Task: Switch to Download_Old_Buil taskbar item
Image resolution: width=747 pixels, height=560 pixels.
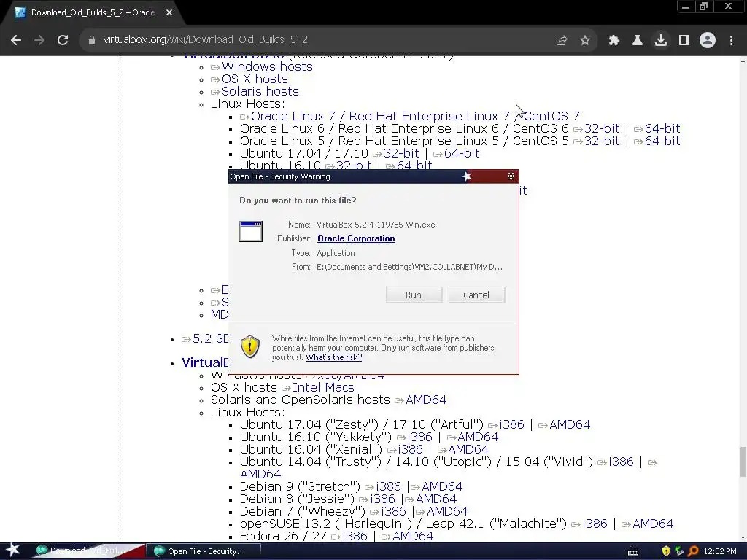Action: [88, 551]
